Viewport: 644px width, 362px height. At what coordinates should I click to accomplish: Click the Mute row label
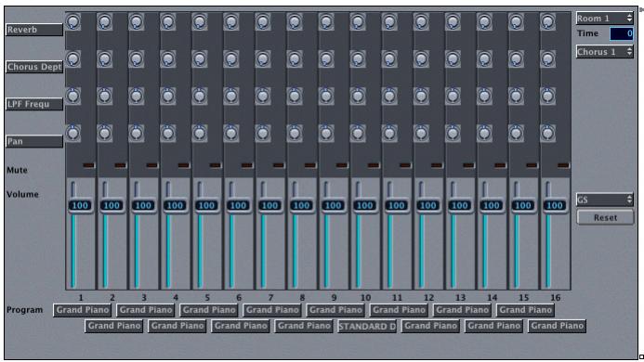click(x=17, y=170)
